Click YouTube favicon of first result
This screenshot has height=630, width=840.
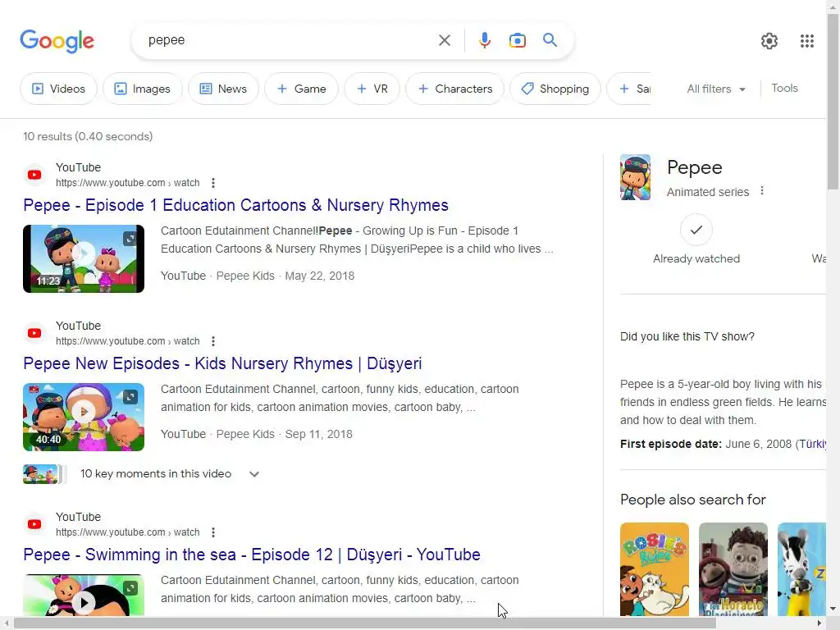(34, 175)
